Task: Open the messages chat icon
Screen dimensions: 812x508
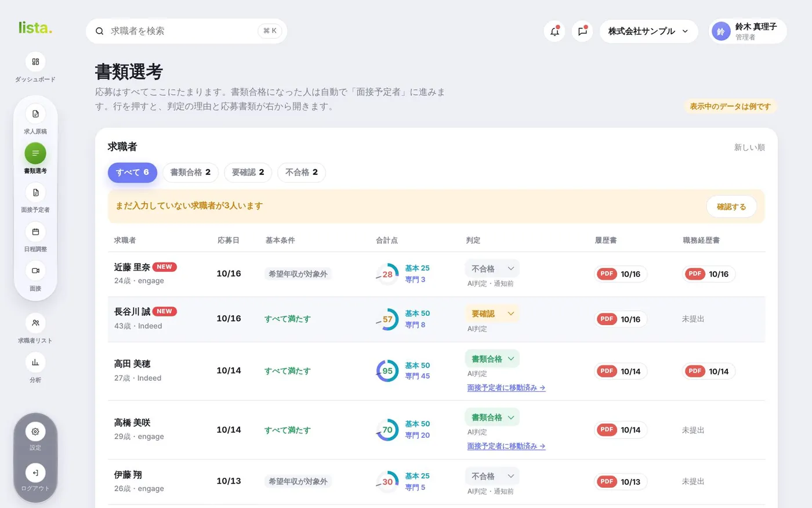Action: (582, 31)
